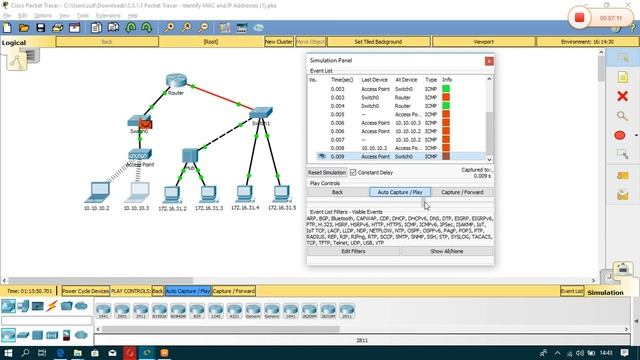
Task: Click the Viewport button
Action: pos(484,42)
